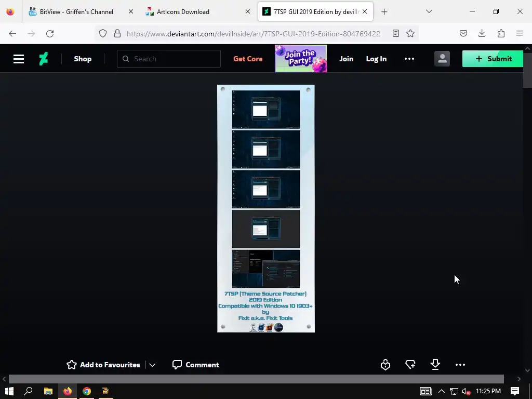532x399 pixels.
Task: Open the Firefox extensions icon
Action: (501, 33)
